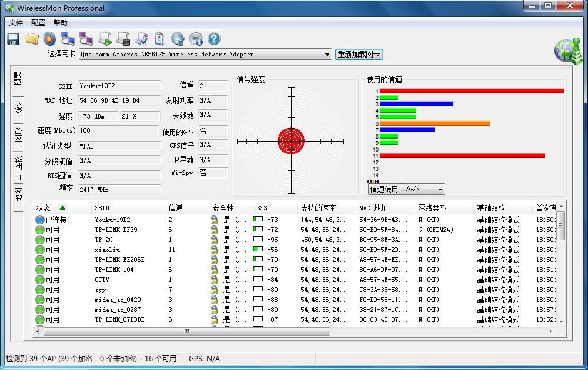Switch to the 概要 side tab
Image resolution: width=588 pixels, height=370 pixels.
[18, 79]
